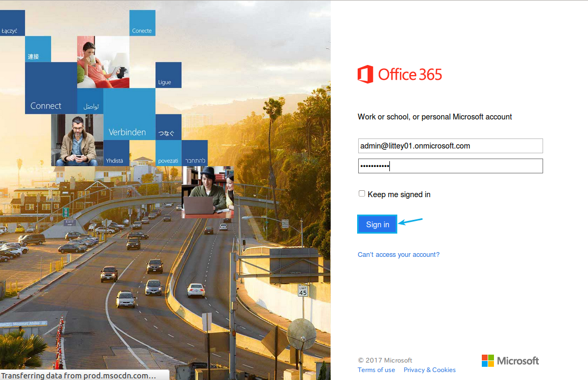Check the Keep me signed in checkbox
Image resolution: width=588 pixels, height=380 pixels.
pos(362,193)
